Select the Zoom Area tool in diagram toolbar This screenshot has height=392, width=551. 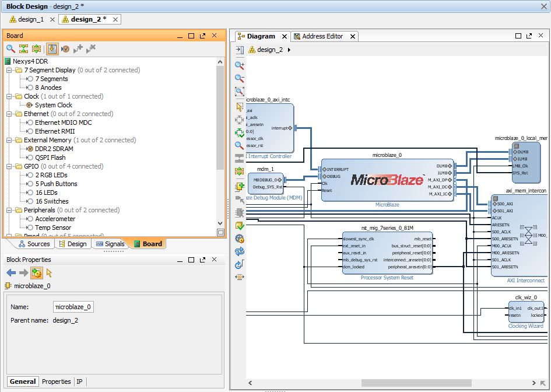[x=240, y=92]
